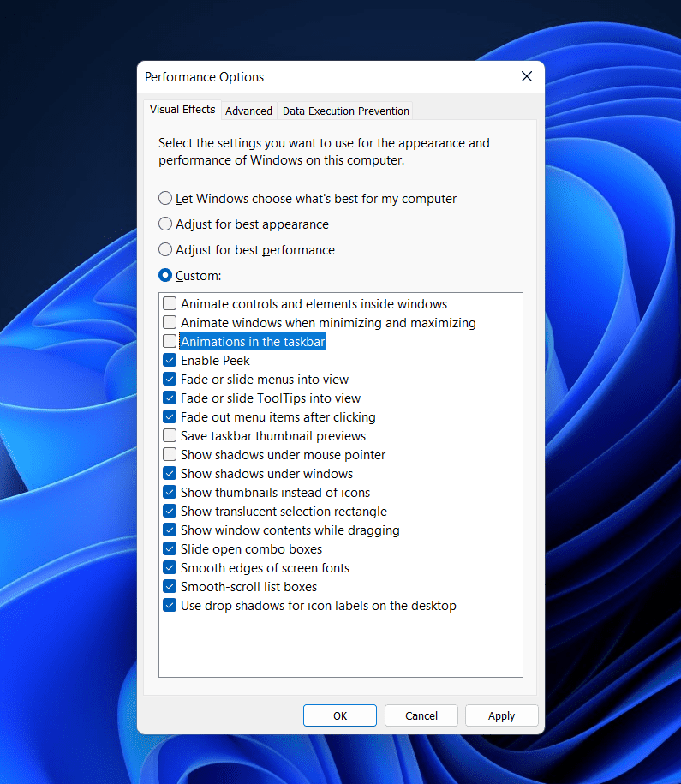Screen dimensions: 681x784
Task: Uncheck the Enable Peek option
Action: tap(170, 361)
